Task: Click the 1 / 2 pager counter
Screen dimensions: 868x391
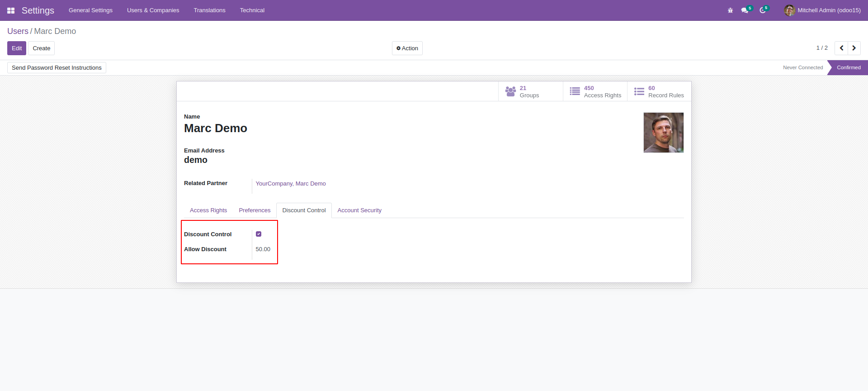Action: coord(822,48)
